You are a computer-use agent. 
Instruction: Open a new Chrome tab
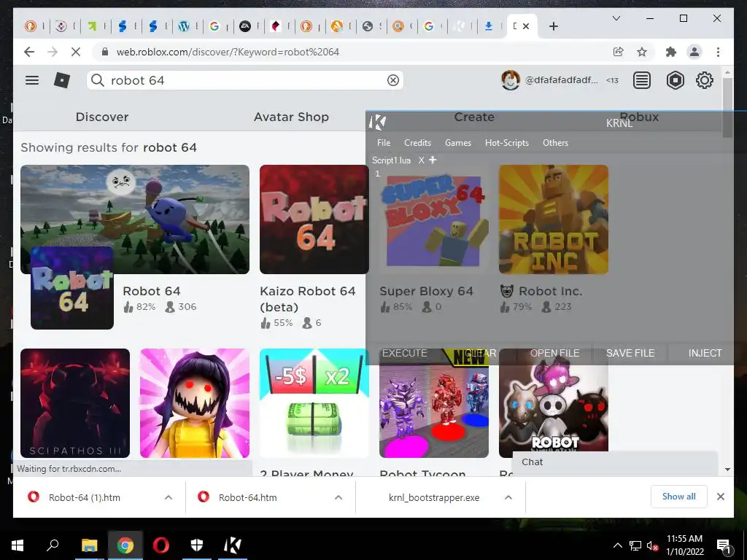(x=553, y=26)
